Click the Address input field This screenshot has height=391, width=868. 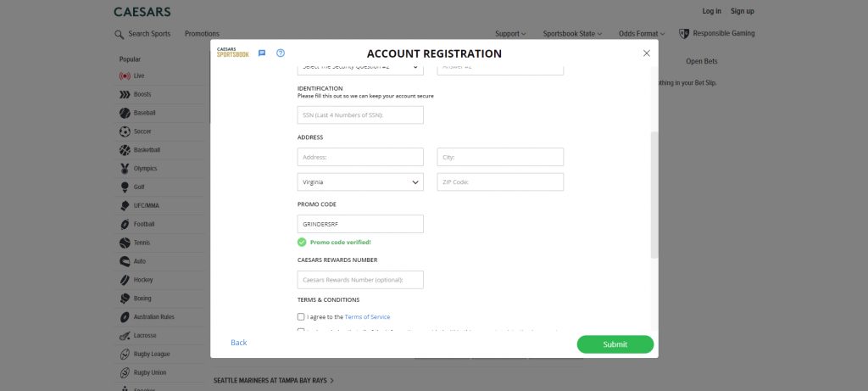(x=360, y=157)
